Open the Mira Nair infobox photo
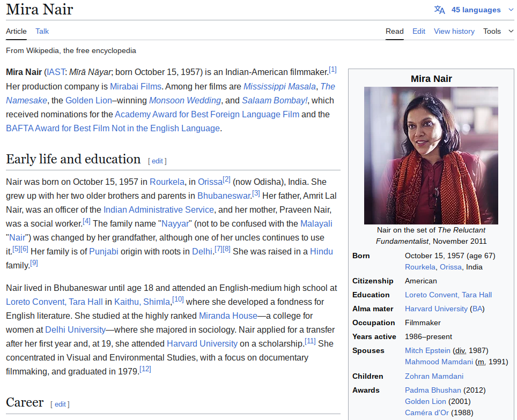This screenshot has height=420, width=517. click(431, 155)
